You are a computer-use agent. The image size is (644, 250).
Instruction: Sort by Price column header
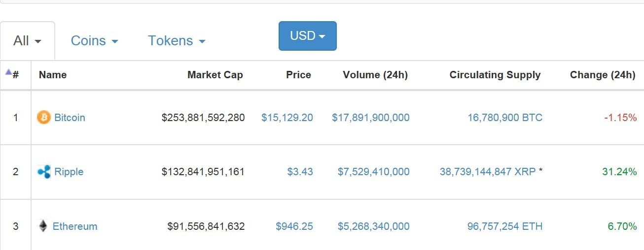[x=298, y=75]
